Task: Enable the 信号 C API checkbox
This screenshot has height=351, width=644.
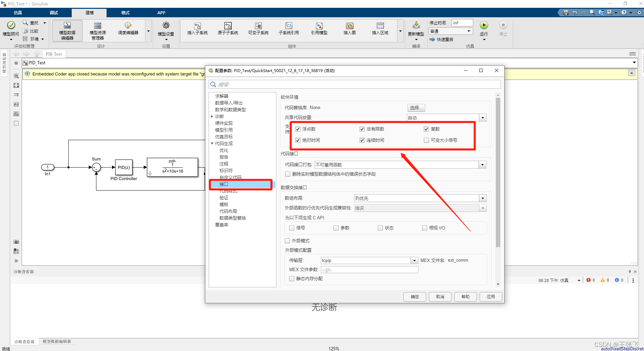Action: pos(292,228)
